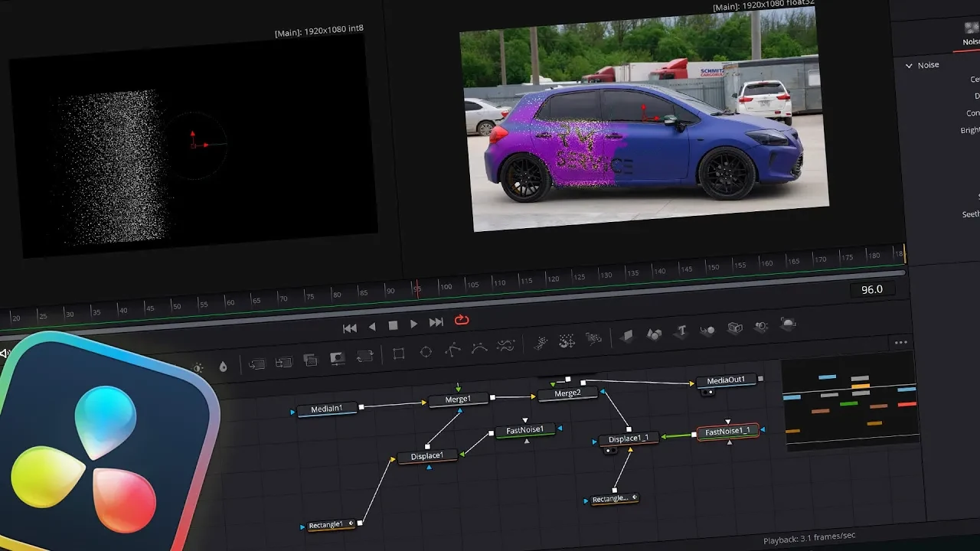Select the Polygon mask tool
Image resolution: width=980 pixels, height=551 pixels.
pyautogui.click(x=453, y=350)
